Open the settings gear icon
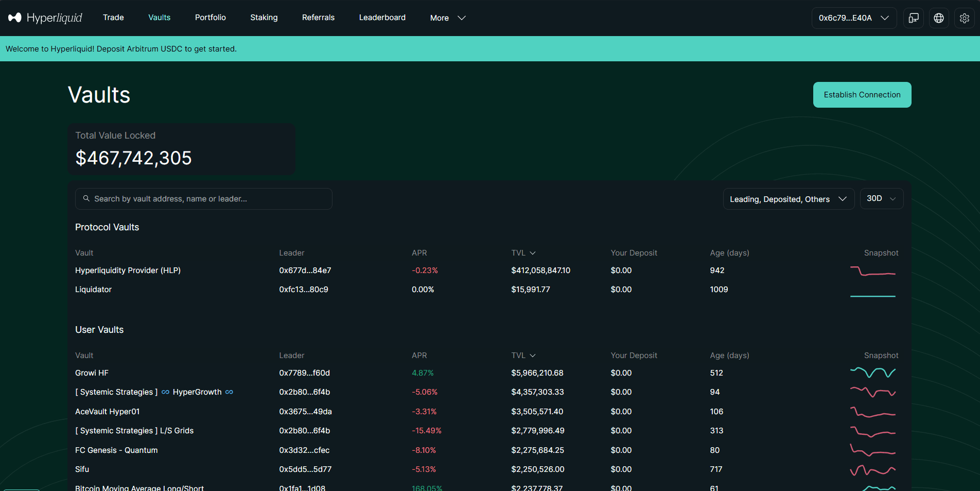This screenshot has width=980, height=491. [964, 18]
